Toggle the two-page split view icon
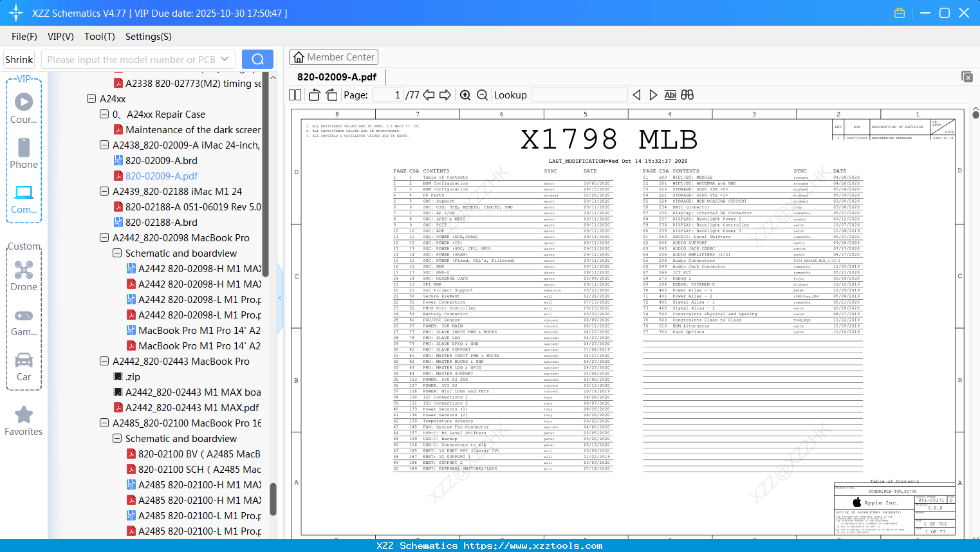980x552 pixels. [x=295, y=95]
